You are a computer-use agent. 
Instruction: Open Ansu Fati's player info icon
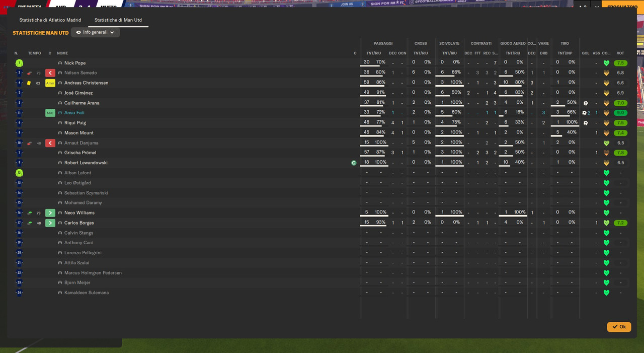click(x=60, y=113)
